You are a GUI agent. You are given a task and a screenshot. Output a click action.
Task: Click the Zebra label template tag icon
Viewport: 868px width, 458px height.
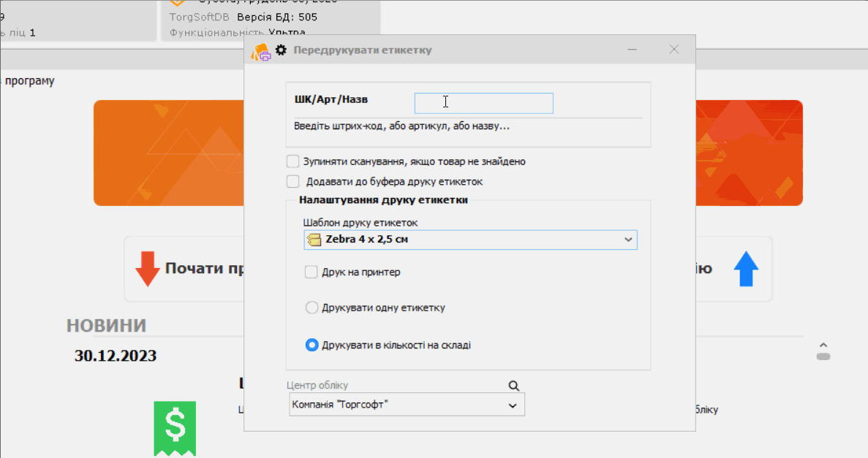(x=315, y=240)
